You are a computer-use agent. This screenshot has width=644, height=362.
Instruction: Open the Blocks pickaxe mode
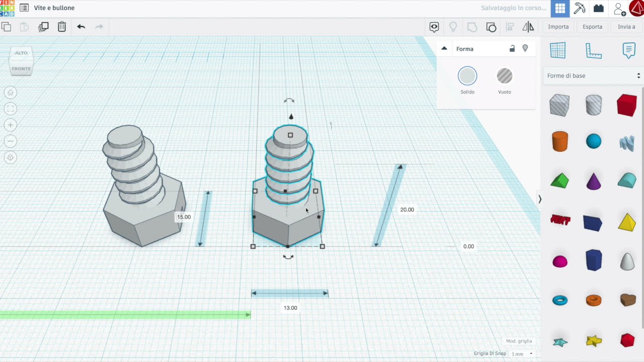(580, 8)
